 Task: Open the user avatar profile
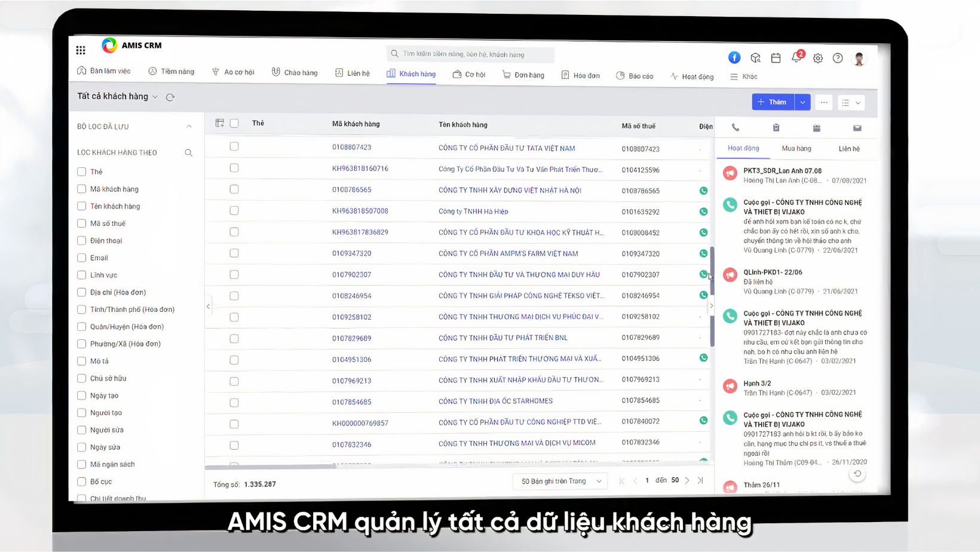[x=859, y=59]
